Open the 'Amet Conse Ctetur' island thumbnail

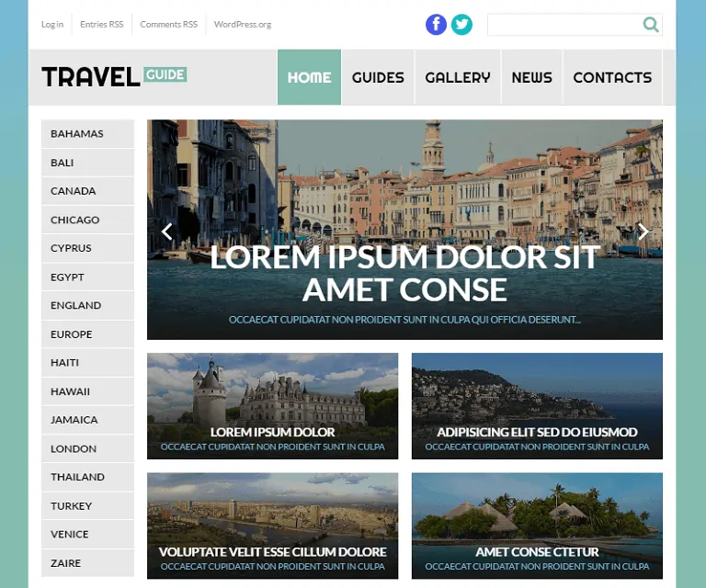537,526
